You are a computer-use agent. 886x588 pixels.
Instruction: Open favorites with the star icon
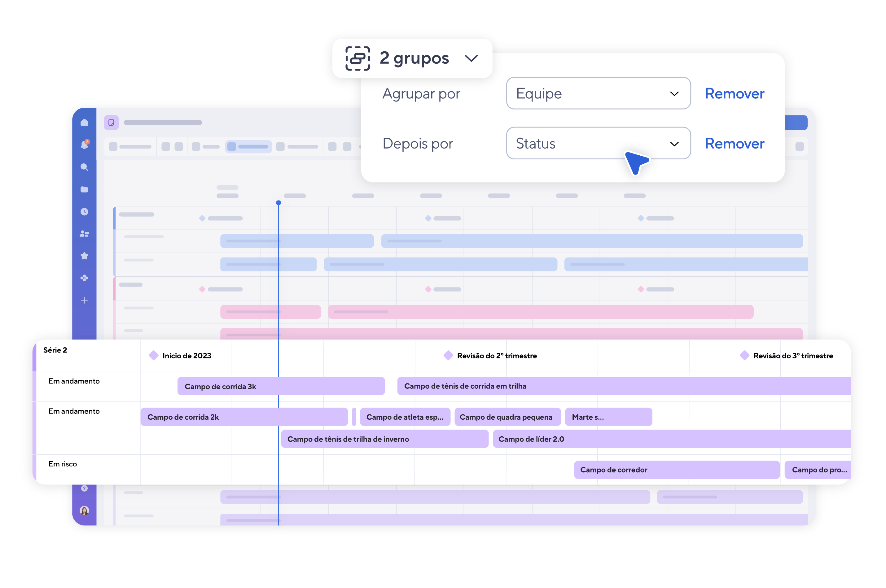(85, 256)
